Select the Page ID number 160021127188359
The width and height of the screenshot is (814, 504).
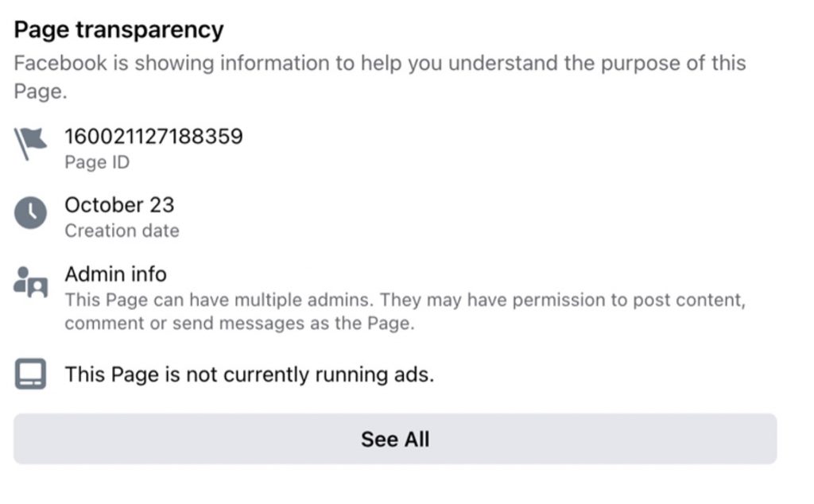(153, 137)
